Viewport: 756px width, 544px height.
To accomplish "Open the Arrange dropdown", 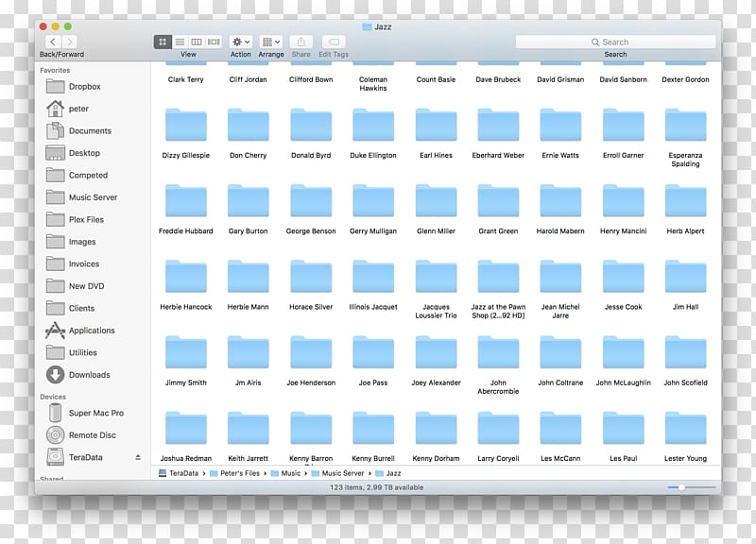I will click(x=270, y=42).
